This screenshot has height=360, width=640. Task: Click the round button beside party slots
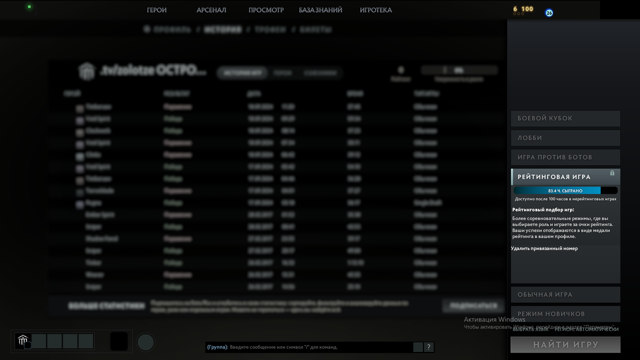click(x=146, y=342)
